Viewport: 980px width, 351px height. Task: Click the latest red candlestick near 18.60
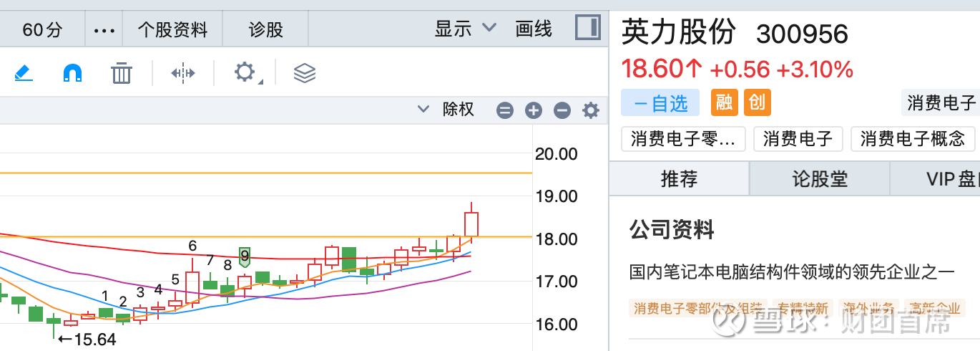[x=471, y=223]
